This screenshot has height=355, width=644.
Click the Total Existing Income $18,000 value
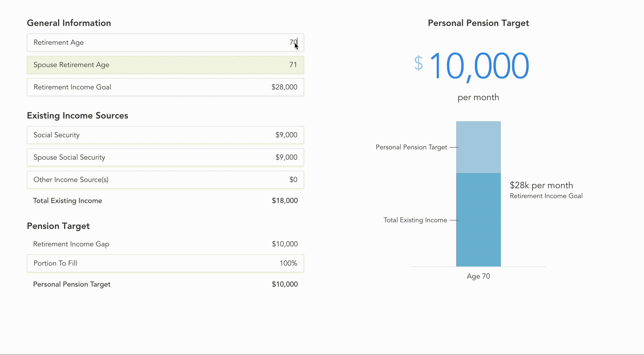click(284, 201)
